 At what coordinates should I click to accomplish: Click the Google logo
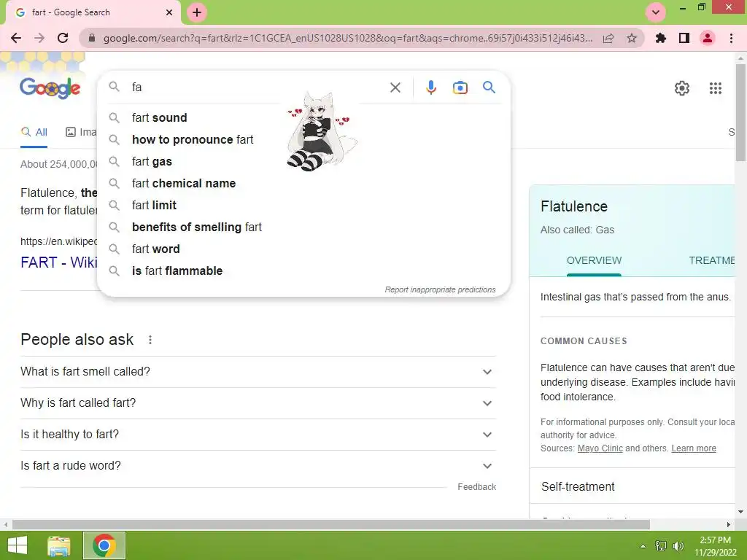(50, 88)
